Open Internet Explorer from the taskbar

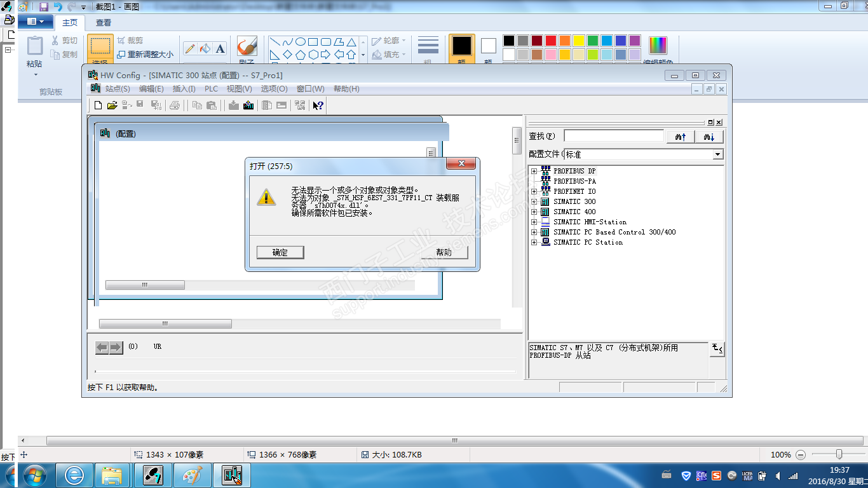[74, 475]
